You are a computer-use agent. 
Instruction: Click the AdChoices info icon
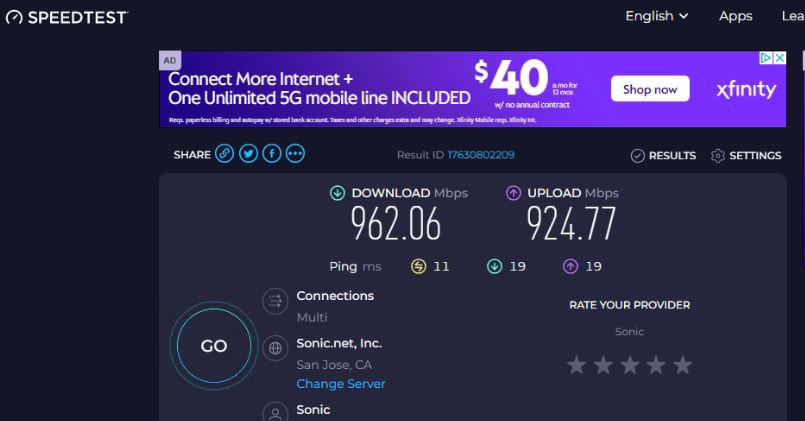766,59
